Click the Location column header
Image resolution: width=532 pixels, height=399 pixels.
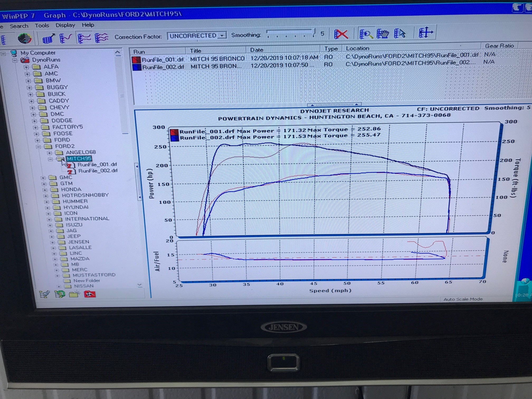pos(412,47)
